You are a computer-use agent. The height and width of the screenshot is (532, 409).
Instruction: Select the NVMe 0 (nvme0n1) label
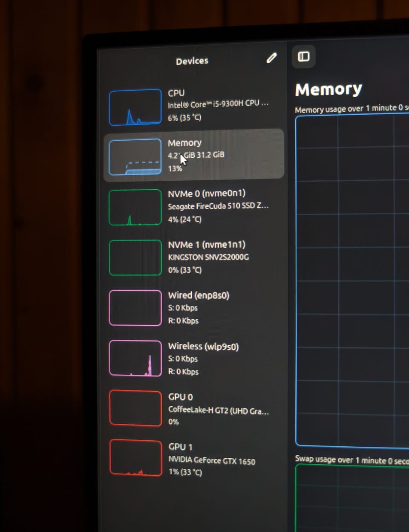click(207, 194)
